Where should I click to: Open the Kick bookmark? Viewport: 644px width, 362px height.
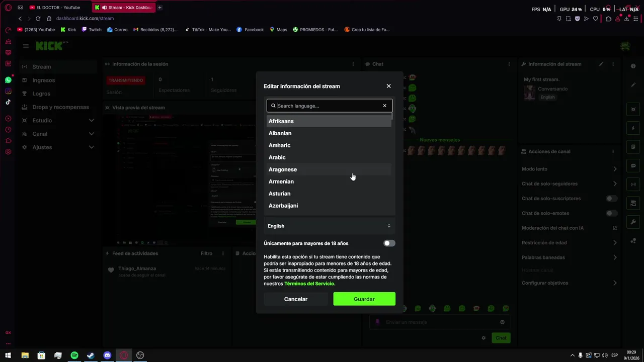pyautogui.click(x=68, y=30)
